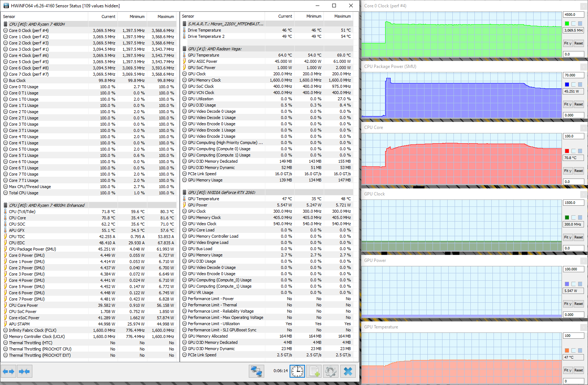Click the 70.000 maximum field in CPU Package Power graph
The width and height of the screenshot is (588, 385).
point(573,75)
